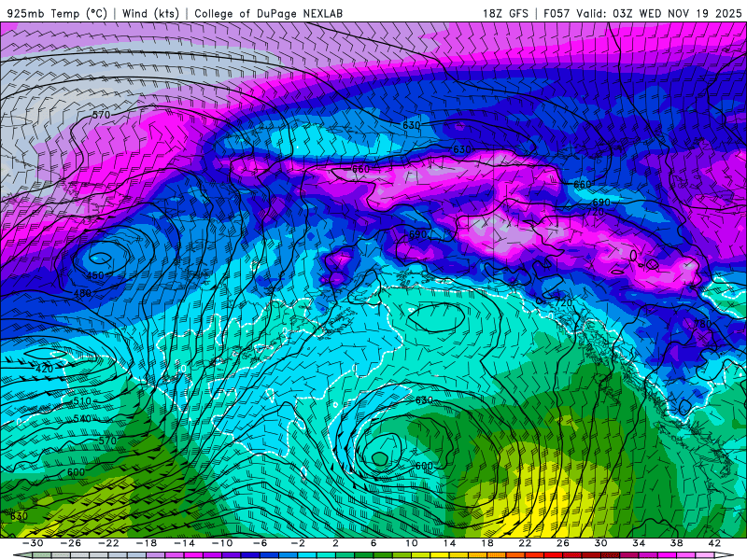Click the 'Valid: 03Z WED NOV 19 2025' text
This screenshot has width=747, height=560.
coord(659,13)
